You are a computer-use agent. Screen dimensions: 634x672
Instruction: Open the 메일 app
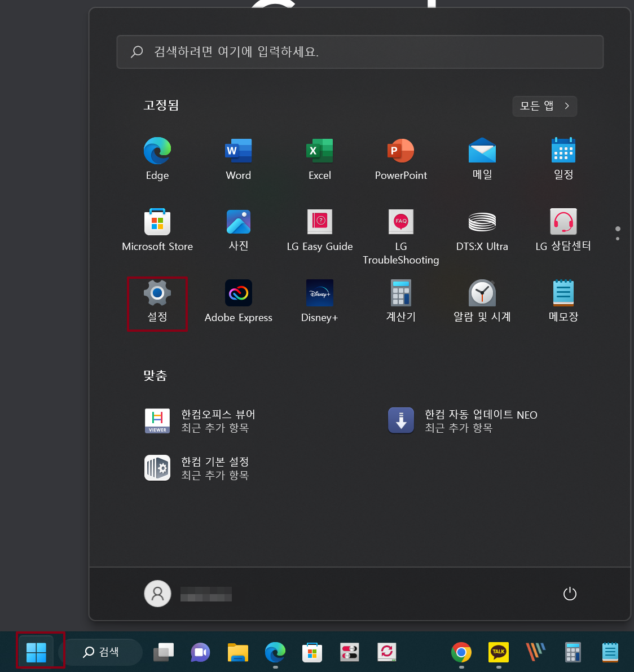[x=482, y=159]
